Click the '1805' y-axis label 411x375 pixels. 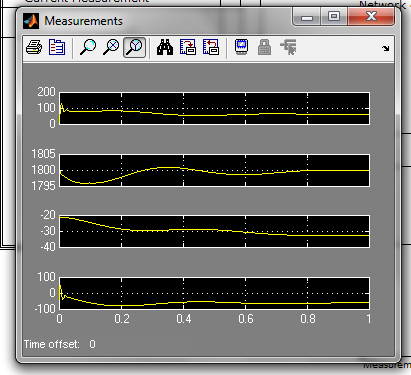click(x=43, y=154)
